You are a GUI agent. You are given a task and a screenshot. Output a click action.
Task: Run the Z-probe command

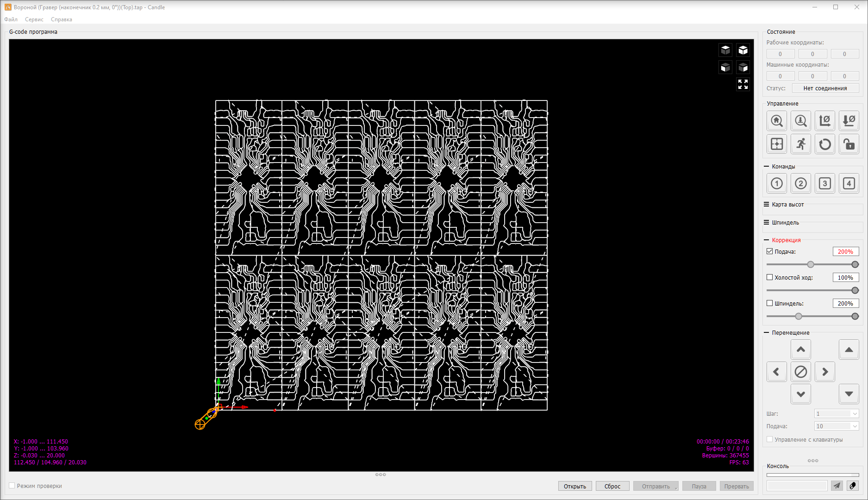pyautogui.click(x=801, y=121)
